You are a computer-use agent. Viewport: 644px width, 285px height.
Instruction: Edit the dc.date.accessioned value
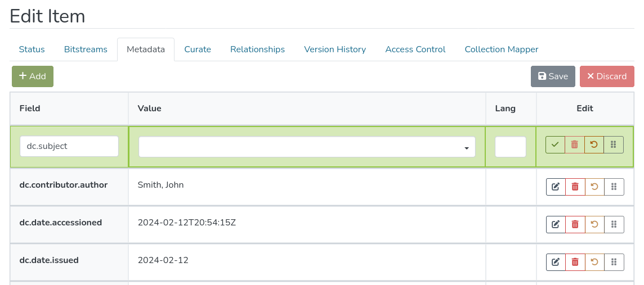tap(556, 224)
